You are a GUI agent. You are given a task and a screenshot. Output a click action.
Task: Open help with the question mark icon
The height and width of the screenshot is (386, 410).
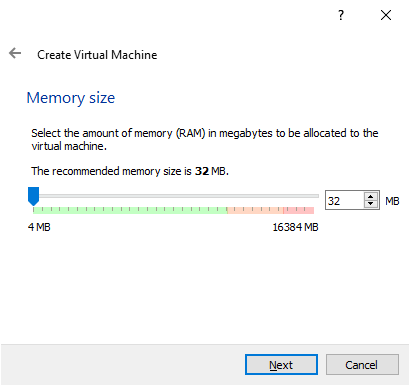[341, 15]
